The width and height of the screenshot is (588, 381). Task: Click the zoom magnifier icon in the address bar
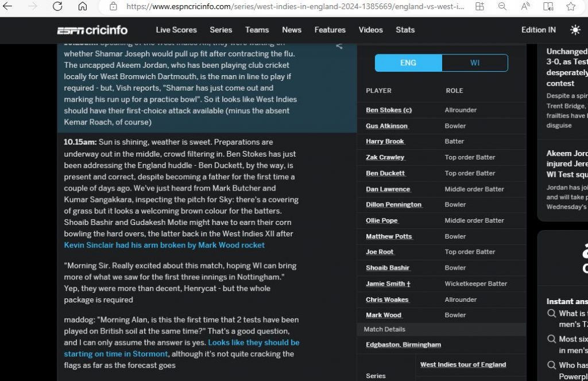(502, 6)
